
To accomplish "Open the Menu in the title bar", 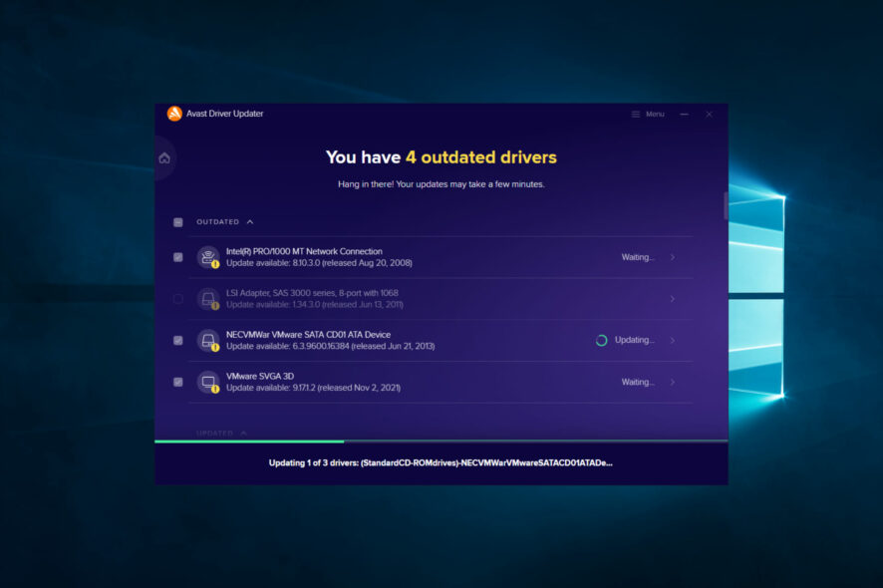I will 648,114.
